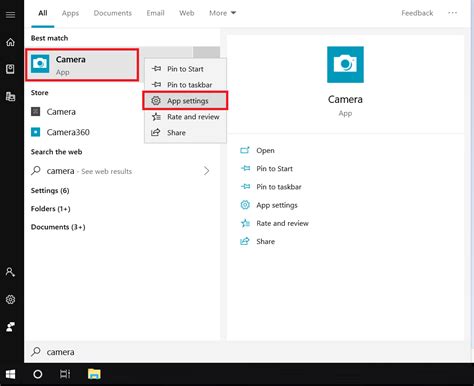Open the Documents sidebar icon with a page
The height and width of the screenshot is (386, 474).
click(10, 69)
